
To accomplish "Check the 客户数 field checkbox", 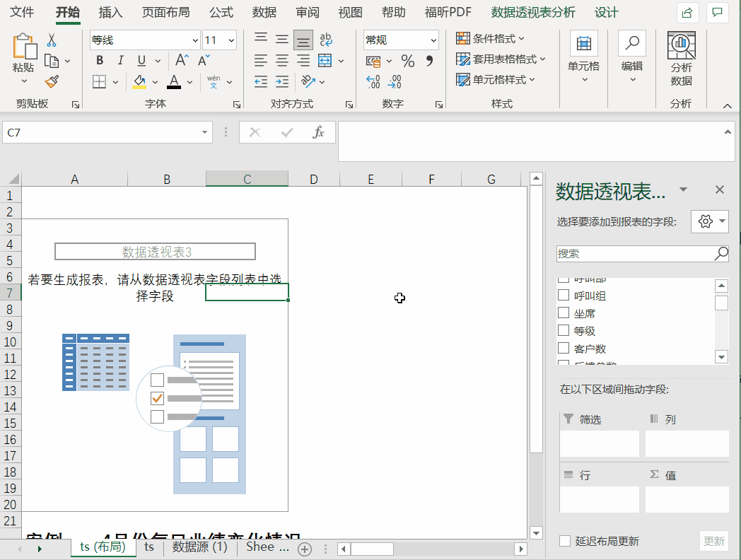I will pos(564,349).
